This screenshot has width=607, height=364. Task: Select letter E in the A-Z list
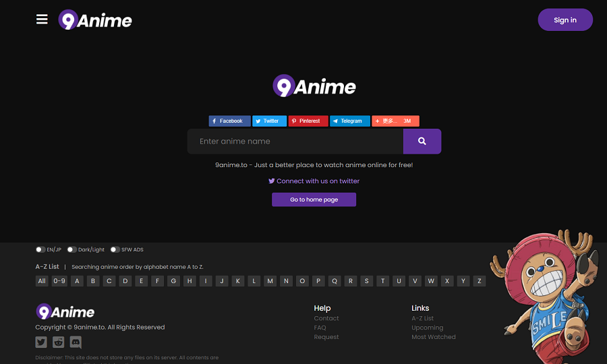(x=142, y=281)
